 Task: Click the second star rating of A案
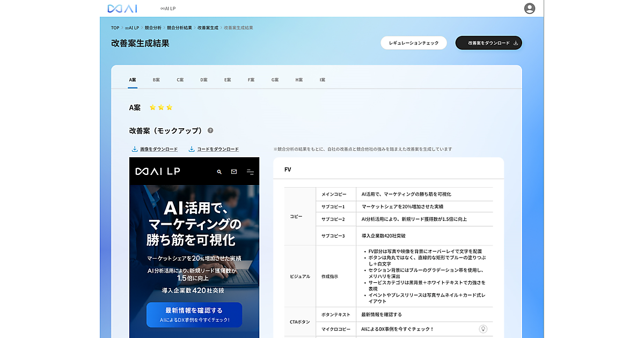[x=161, y=107]
